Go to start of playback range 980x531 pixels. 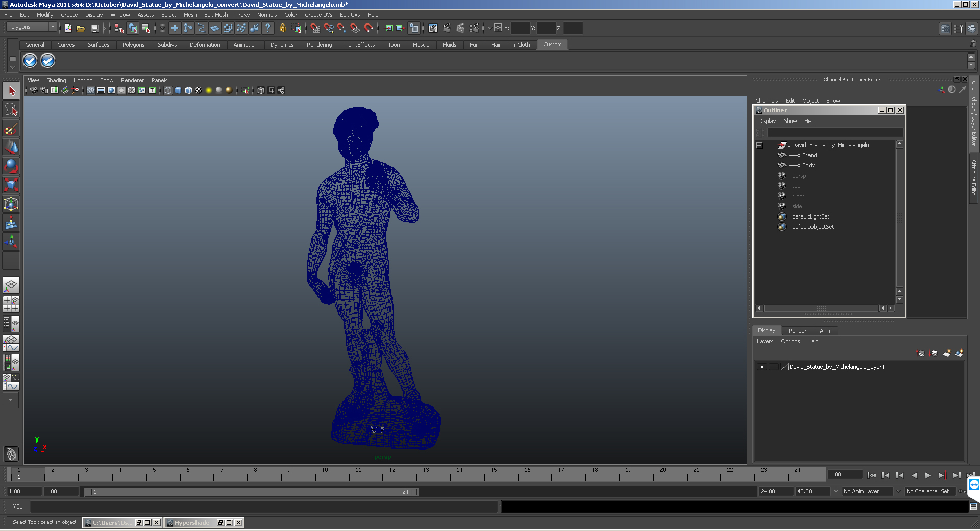tap(872, 475)
